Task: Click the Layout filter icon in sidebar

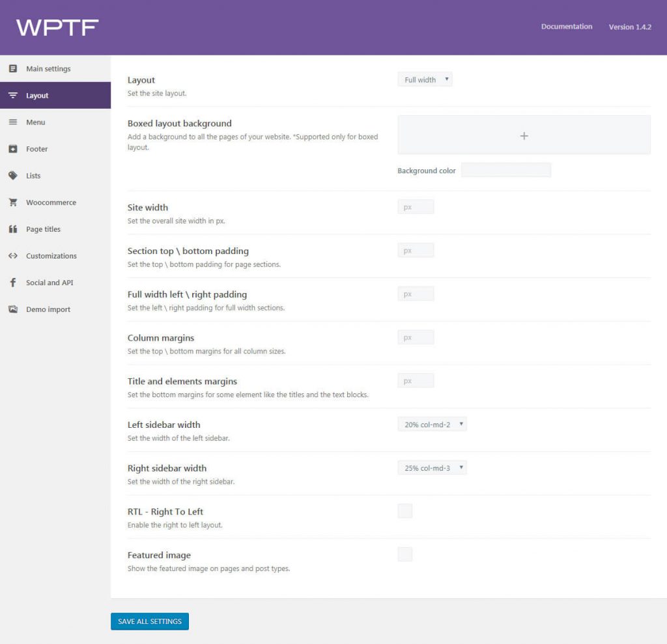Action: [x=13, y=95]
